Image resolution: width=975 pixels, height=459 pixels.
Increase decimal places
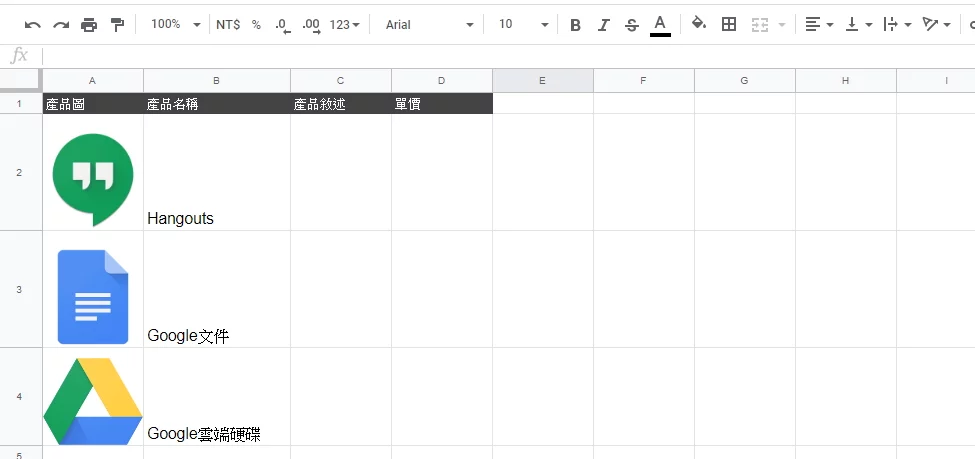(311, 25)
